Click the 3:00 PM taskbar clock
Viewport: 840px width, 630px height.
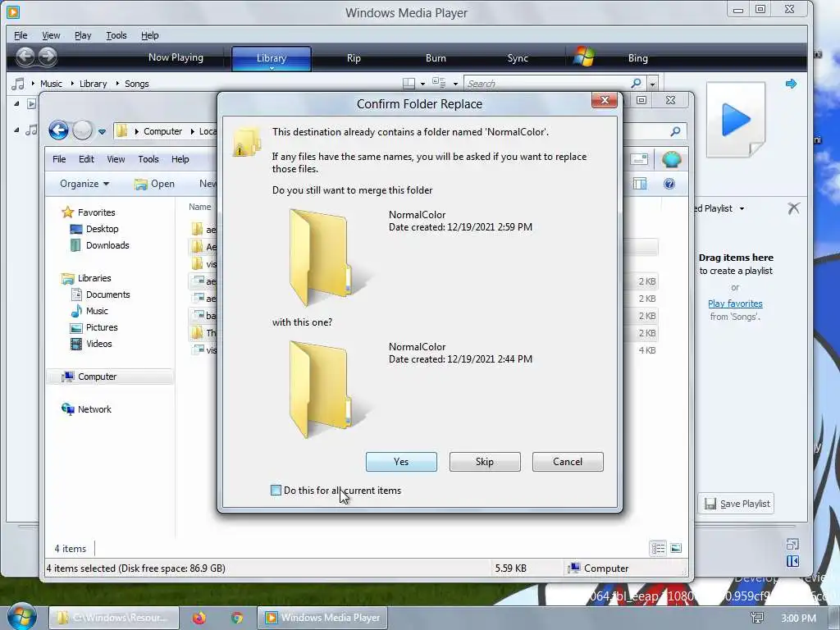799,619
